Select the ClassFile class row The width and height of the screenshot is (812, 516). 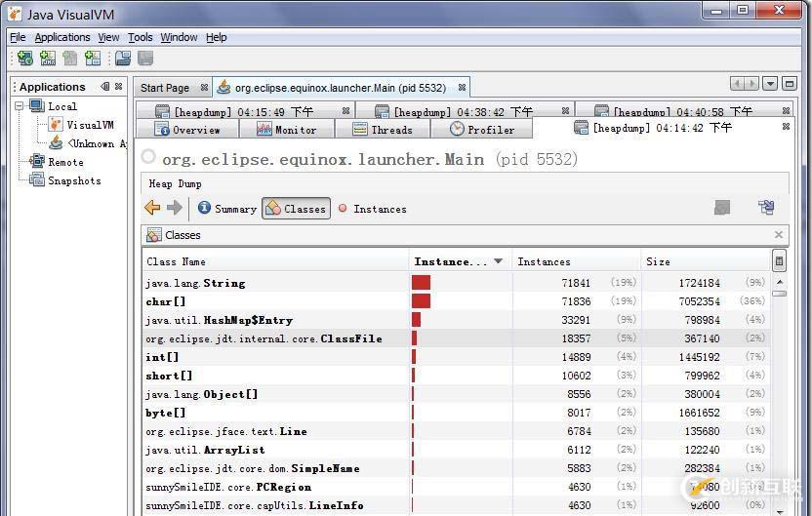tap(457, 338)
